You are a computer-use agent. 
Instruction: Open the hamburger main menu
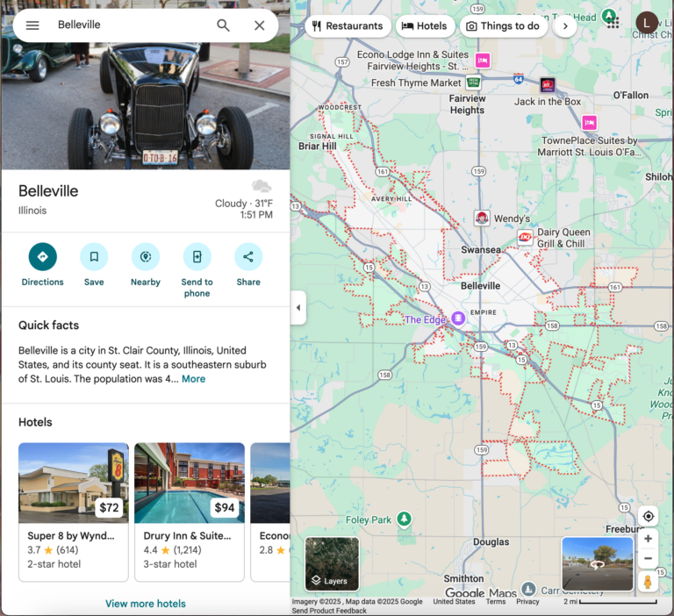click(32, 25)
